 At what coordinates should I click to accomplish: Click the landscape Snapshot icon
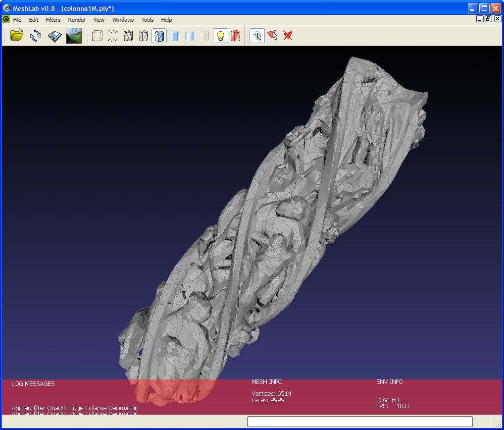[x=74, y=36]
